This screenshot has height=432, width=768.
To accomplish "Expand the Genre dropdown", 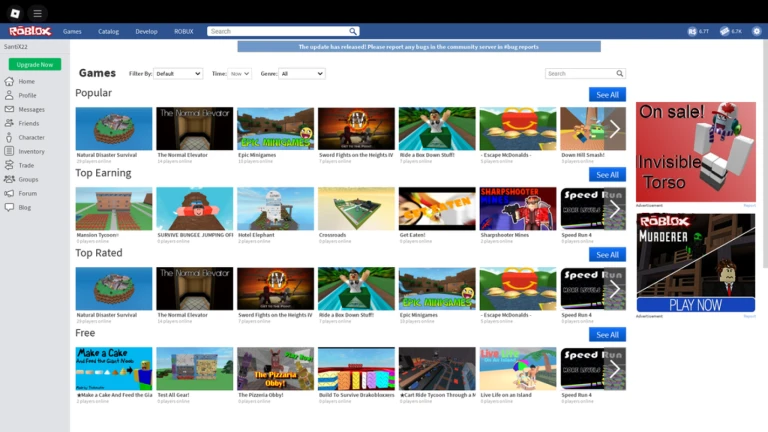I will pyautogui.click(x=301, y=74).
